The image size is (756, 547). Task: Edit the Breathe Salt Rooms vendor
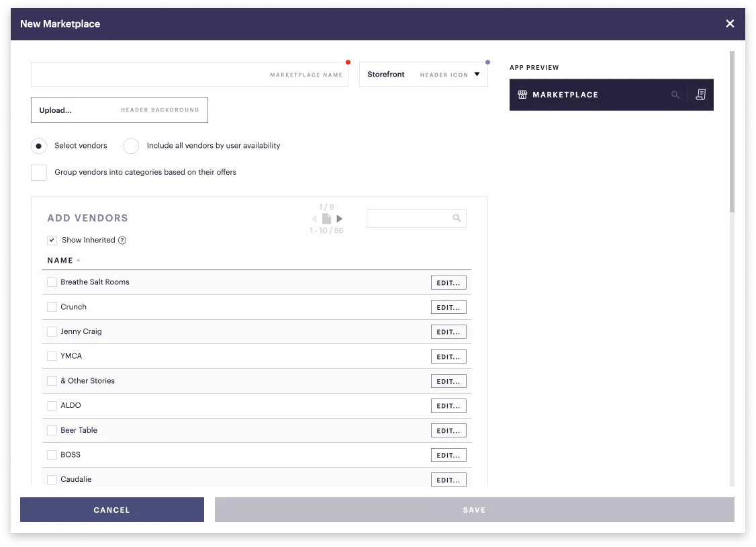coord(448,283)
